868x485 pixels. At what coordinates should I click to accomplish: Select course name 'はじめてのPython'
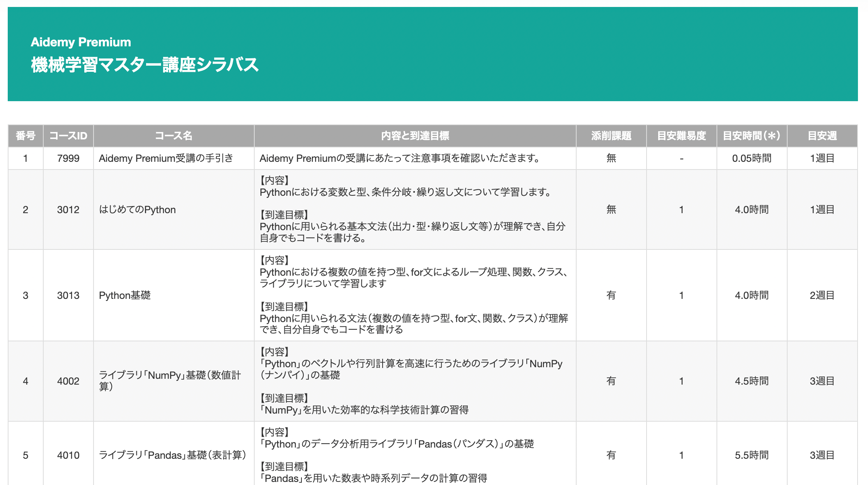(x=137, y=210)
